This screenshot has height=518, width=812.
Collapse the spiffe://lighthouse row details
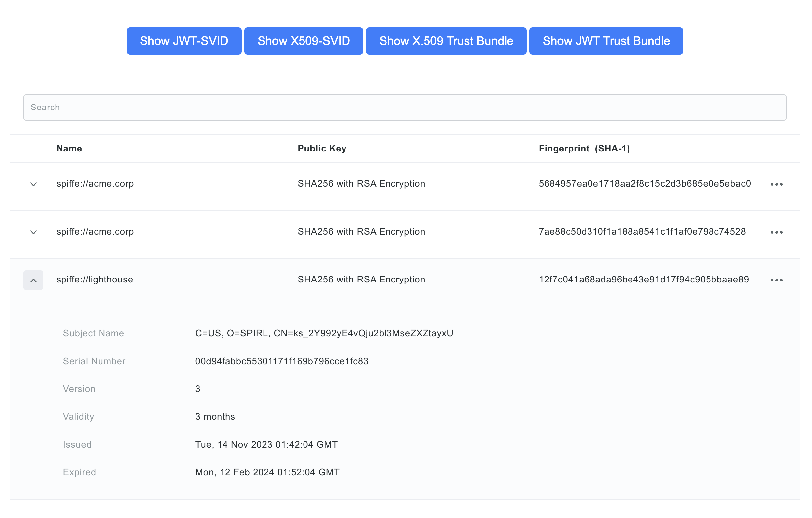(33, 280)
